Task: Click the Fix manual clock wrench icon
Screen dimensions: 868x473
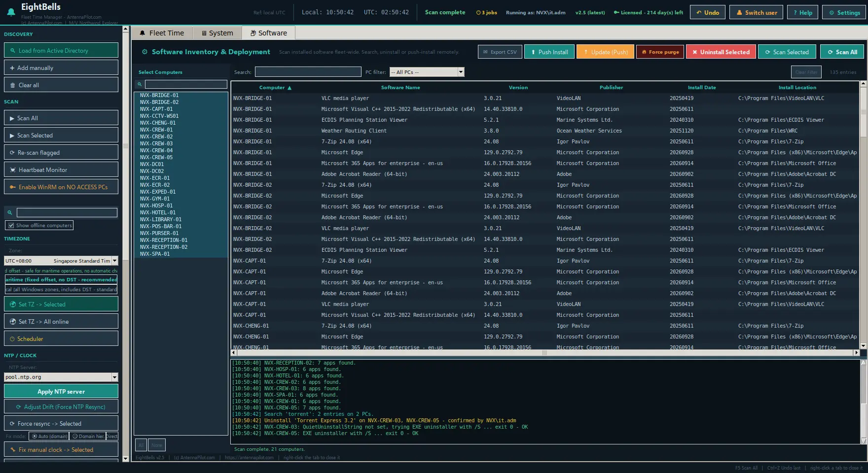Action: [13, 450]
